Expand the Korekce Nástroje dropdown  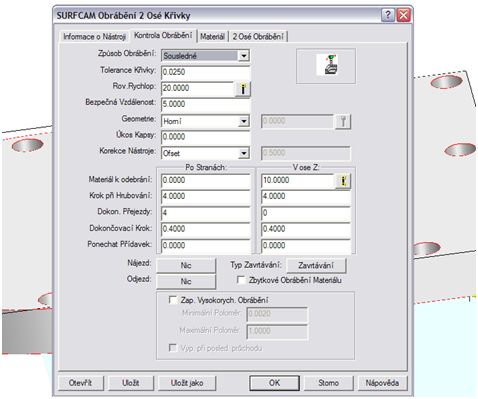click(244, 153)
